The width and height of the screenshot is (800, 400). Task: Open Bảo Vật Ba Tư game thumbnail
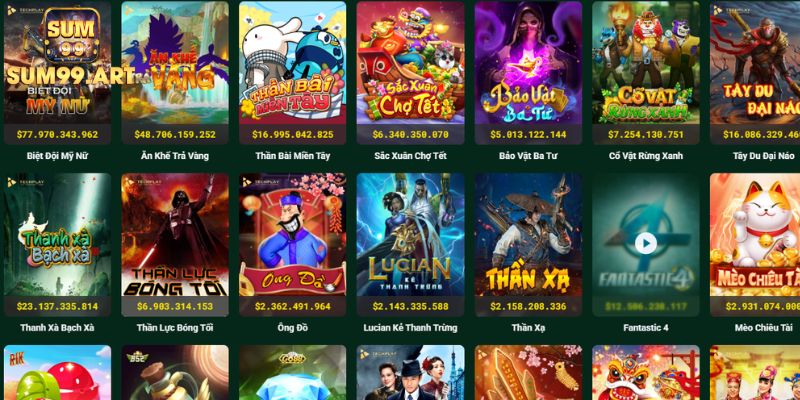click(x=528, y=63)
